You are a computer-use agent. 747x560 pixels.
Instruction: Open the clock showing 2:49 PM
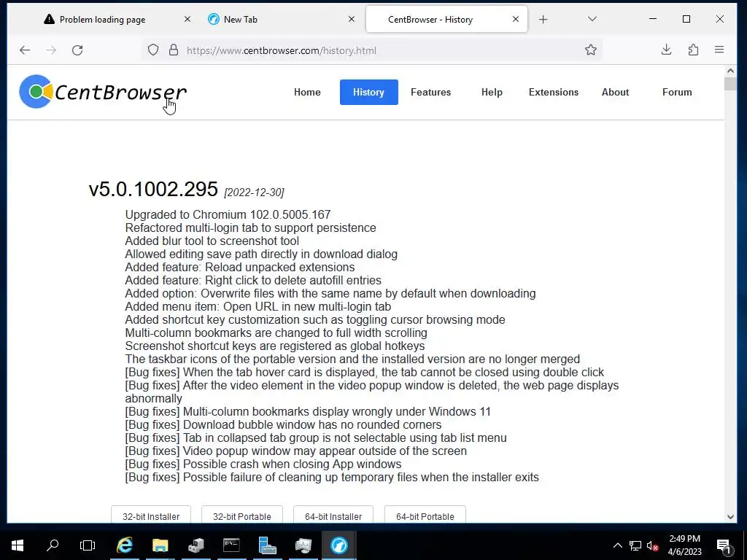[x=684, y=545]
